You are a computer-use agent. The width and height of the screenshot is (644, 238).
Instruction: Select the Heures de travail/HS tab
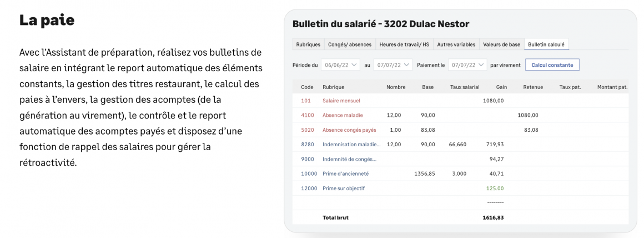click(404, 44)
